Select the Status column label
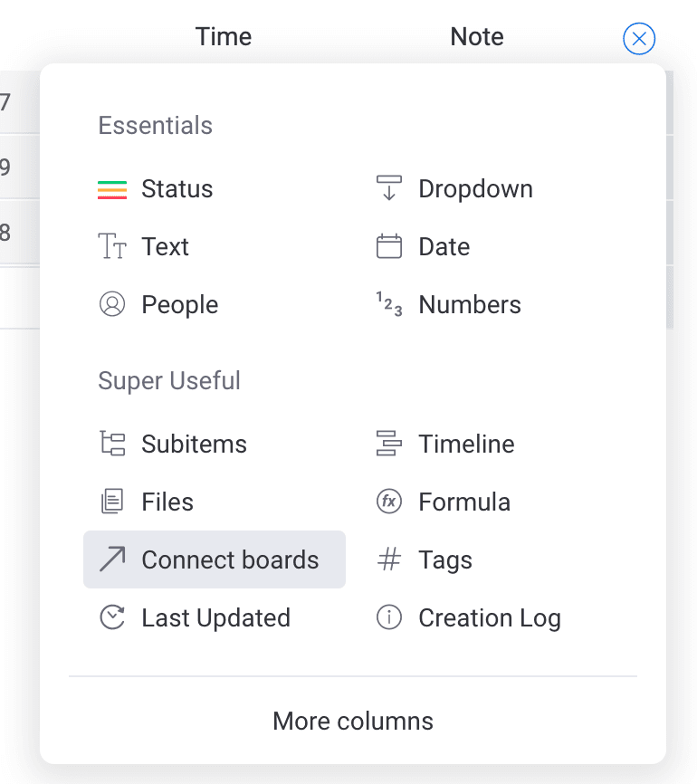The height and width of the screenshot is (784, 697). (177, 189)
